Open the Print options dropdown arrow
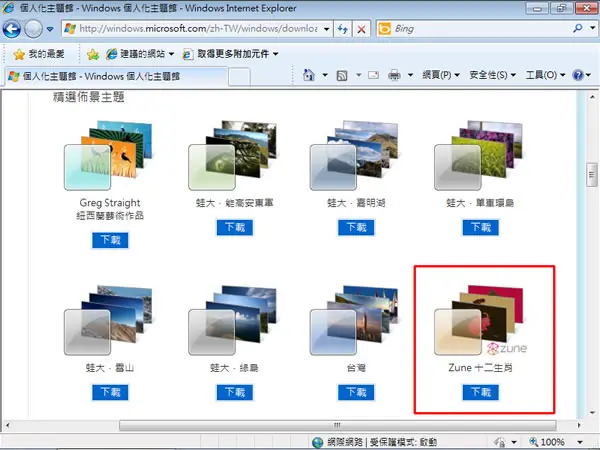The image size is (600, 450). tap(410, 75)
